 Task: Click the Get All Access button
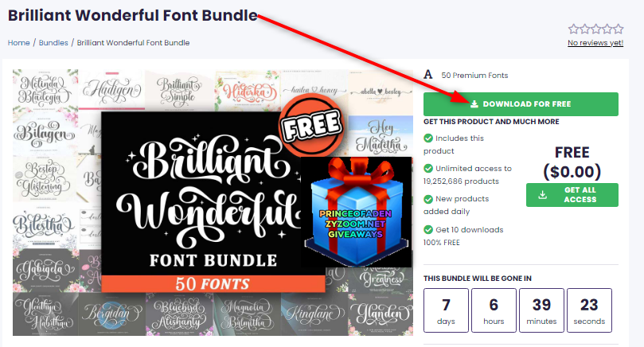(x=572, y=195)
